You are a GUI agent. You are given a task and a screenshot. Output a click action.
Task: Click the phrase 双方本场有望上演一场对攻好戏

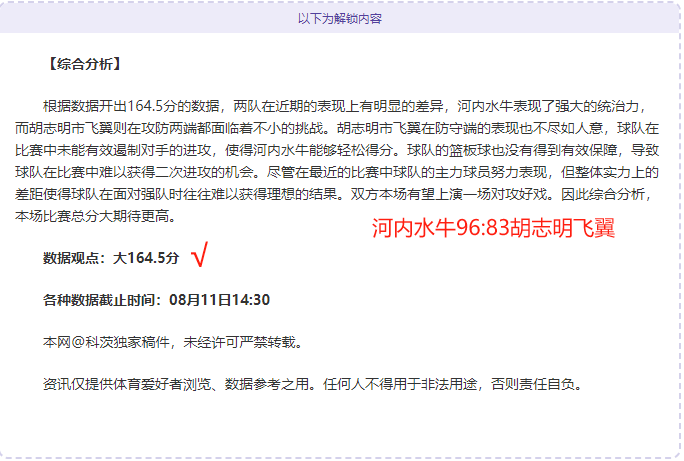click(448, 194)
